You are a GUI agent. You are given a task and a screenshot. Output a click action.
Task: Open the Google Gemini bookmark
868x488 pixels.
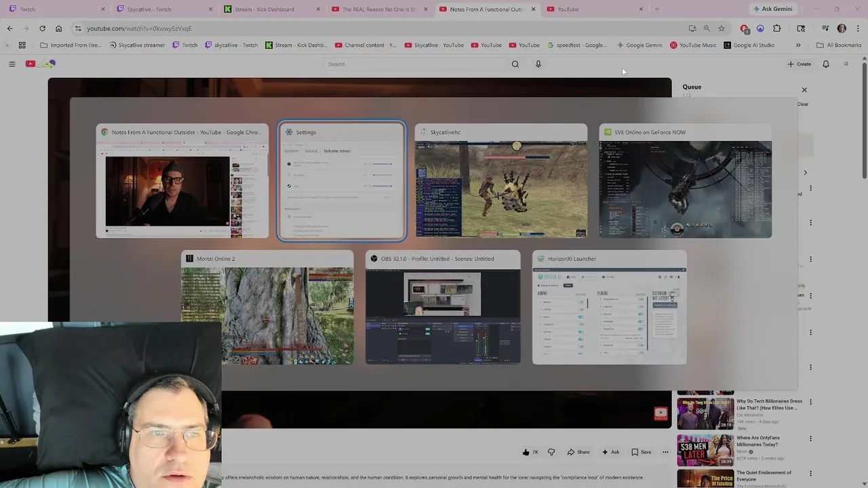tap(639, 45)
